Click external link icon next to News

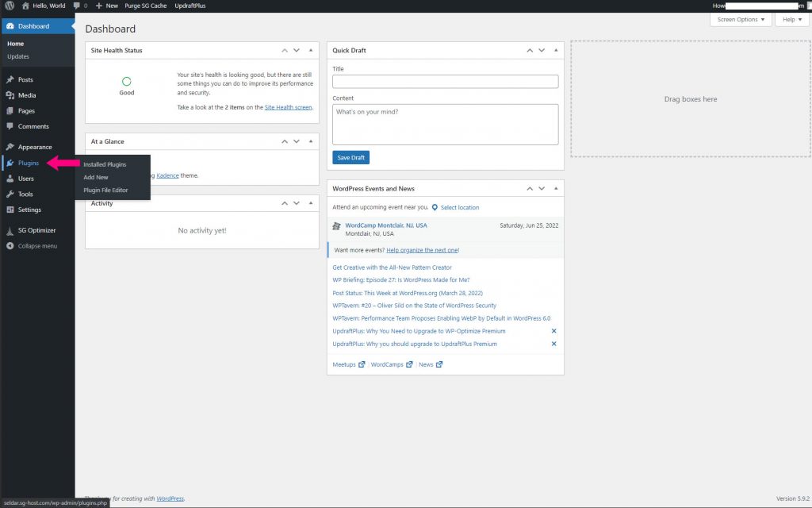[439, 364]
